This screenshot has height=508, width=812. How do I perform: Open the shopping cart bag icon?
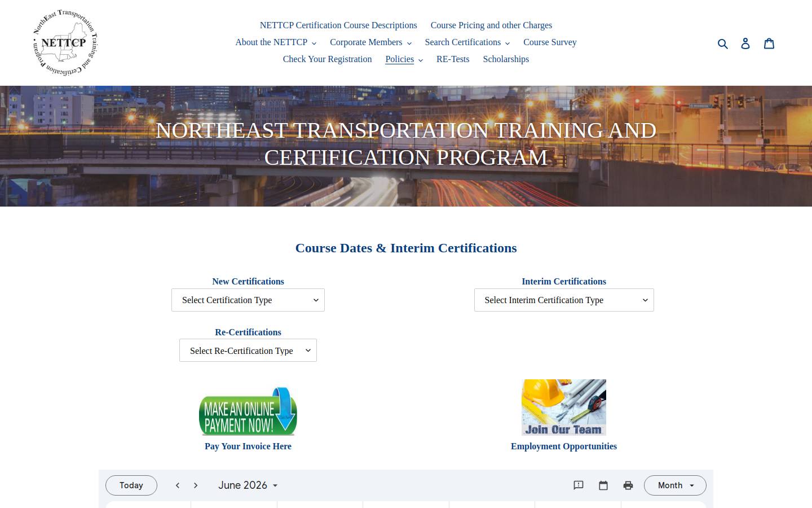pyautogui.click(x=769, y=43)
